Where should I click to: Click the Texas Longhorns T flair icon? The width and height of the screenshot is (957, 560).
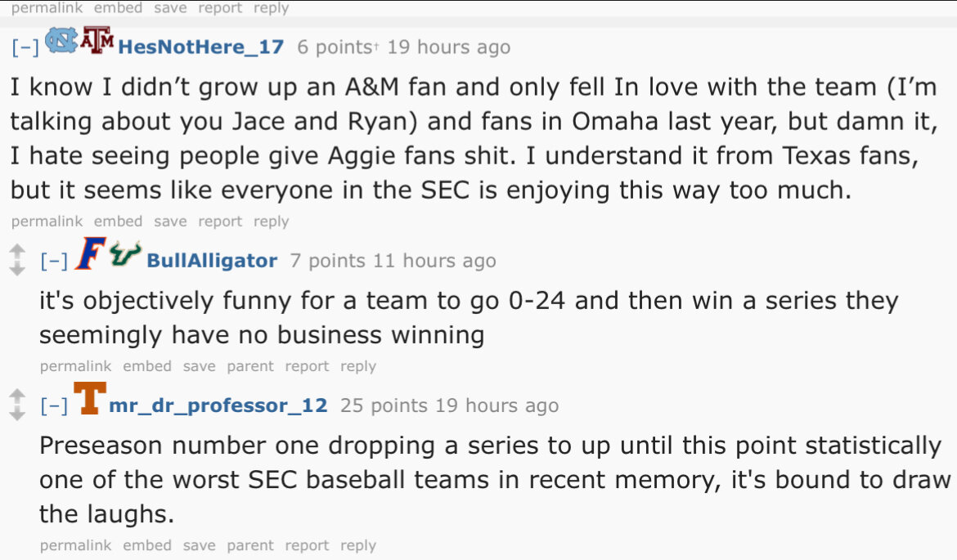[x=90, y=398]
